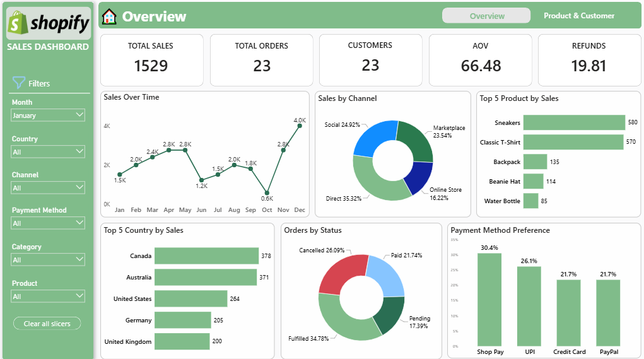Expand the Country filter dropdown
Screen dimensions: 644x359
click(x=48, y=151)
